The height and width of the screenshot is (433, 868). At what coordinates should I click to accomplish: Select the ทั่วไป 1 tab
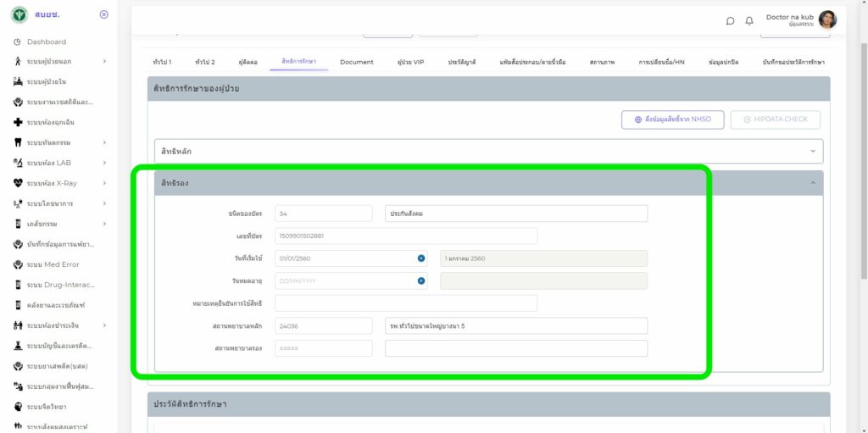point(162,62)
